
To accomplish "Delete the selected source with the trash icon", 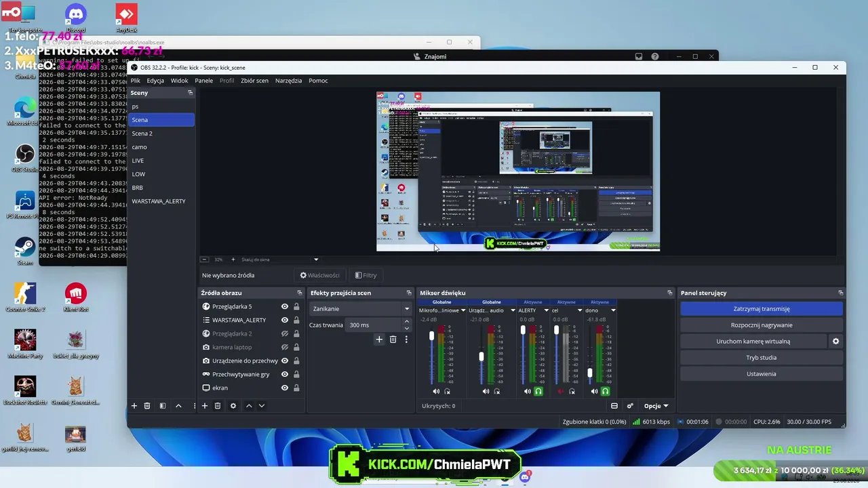I will click(218, 406).
